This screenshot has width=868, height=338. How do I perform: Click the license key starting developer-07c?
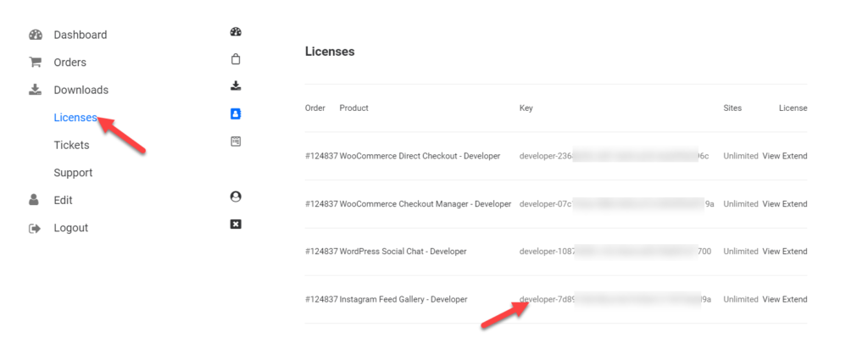617,203
